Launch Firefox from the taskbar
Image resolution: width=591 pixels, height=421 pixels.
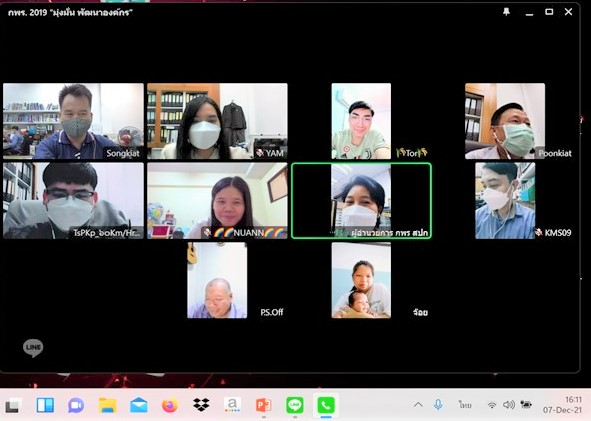170,406
